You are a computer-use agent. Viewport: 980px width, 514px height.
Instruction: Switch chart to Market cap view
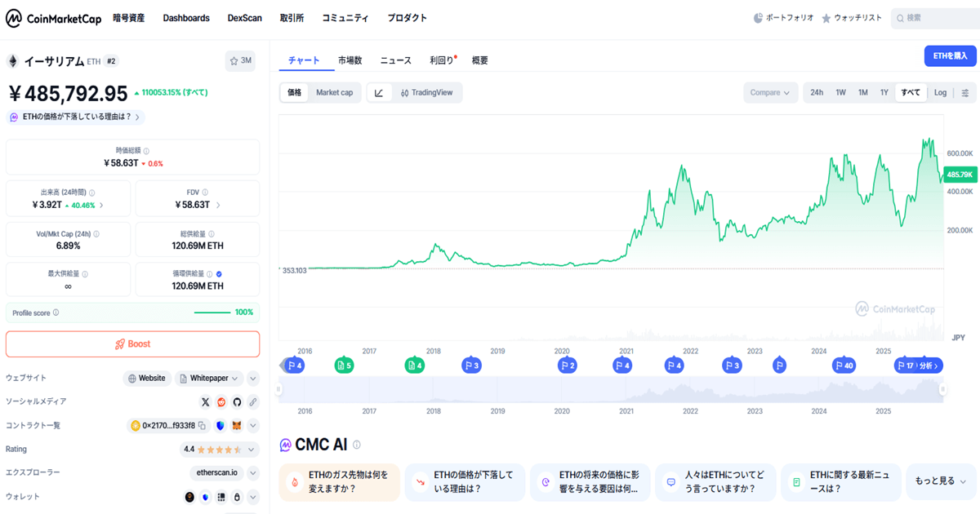point(334,93)
